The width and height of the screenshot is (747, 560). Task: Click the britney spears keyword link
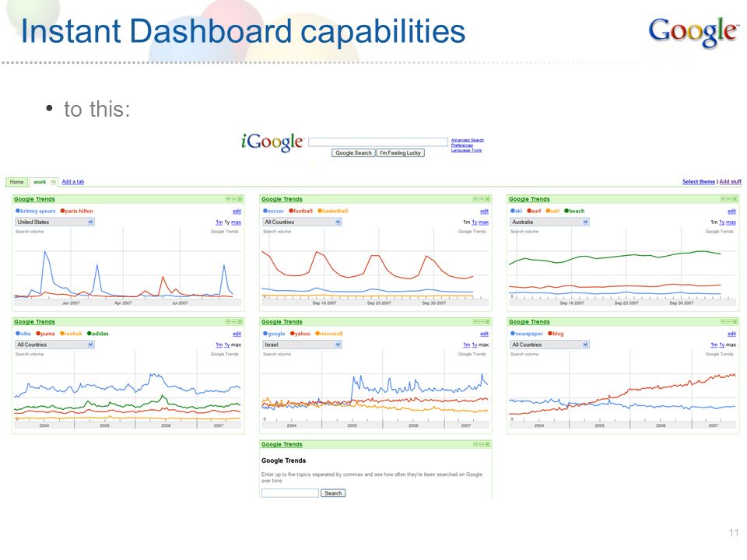point(37,211)
